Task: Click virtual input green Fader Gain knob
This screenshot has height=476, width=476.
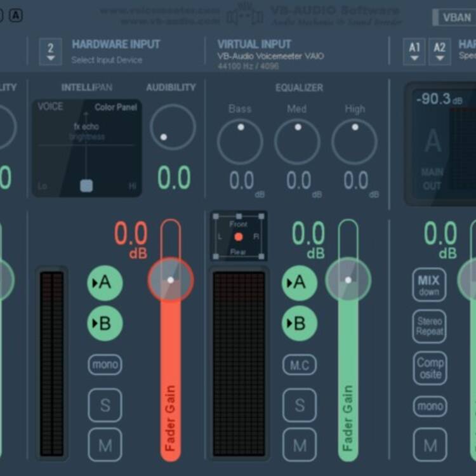Action: click(348, 280)
